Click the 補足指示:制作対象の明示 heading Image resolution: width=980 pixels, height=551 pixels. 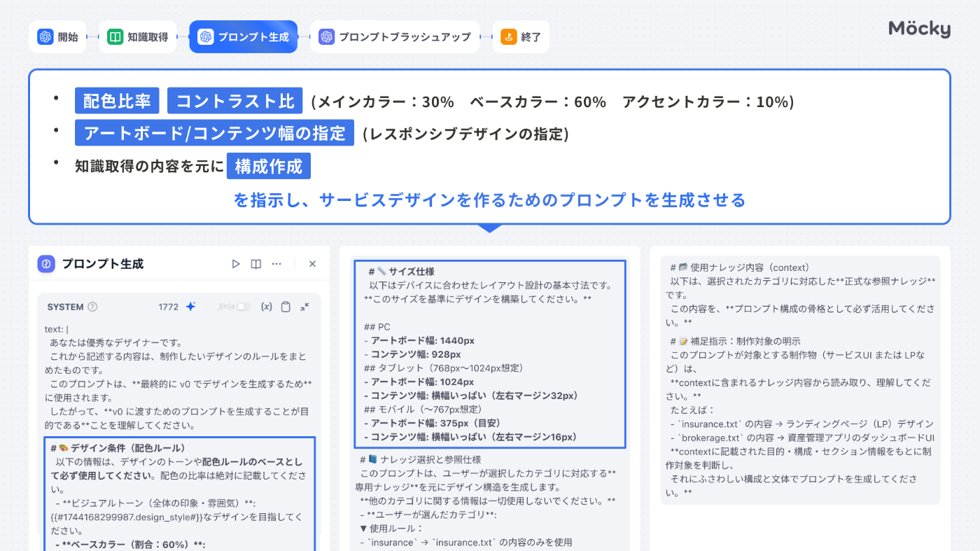pyautogui.click(x=735, y=341)
